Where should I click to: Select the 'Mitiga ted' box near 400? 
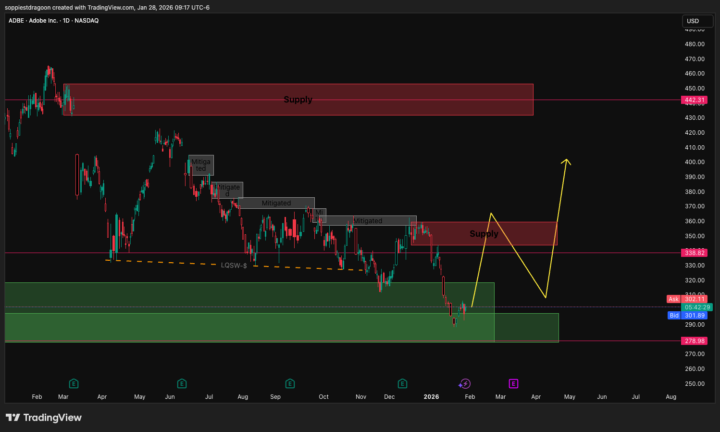201,165
